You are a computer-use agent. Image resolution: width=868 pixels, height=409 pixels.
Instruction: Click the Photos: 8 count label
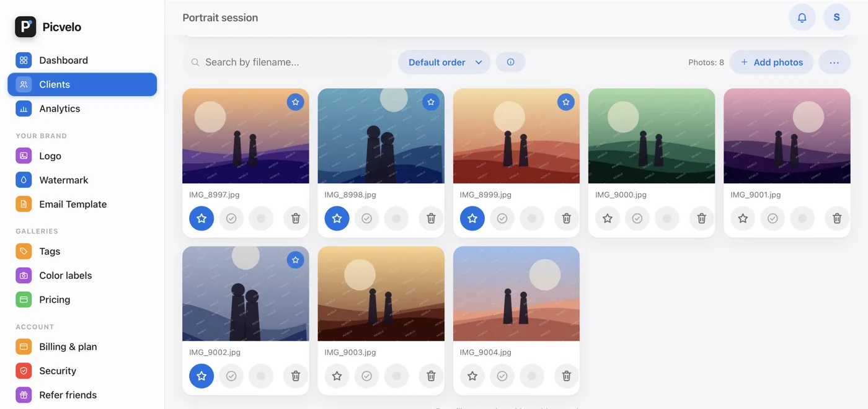pyautogui.click(x=706, y=62)
